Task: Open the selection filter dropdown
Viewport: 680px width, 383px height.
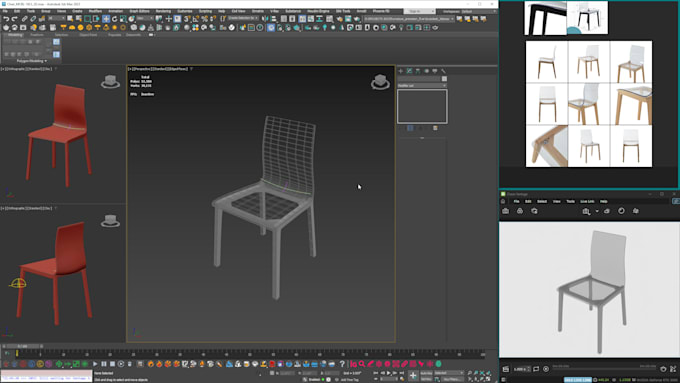Action: [x=56, y=19]
